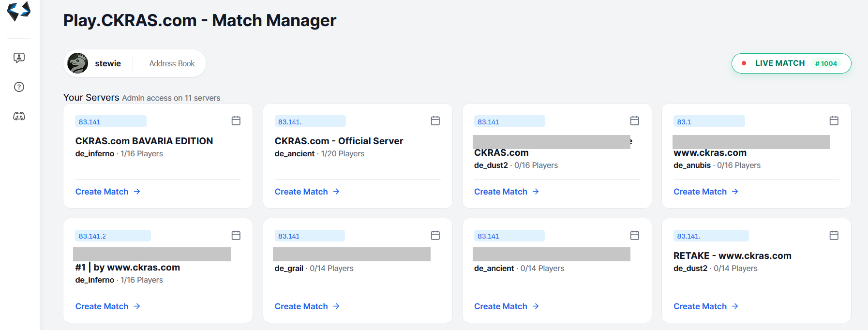Viewport: 868px width, 331px height.
Task: Create Match on CKRAS.com - Official Server
Action: 307,192
